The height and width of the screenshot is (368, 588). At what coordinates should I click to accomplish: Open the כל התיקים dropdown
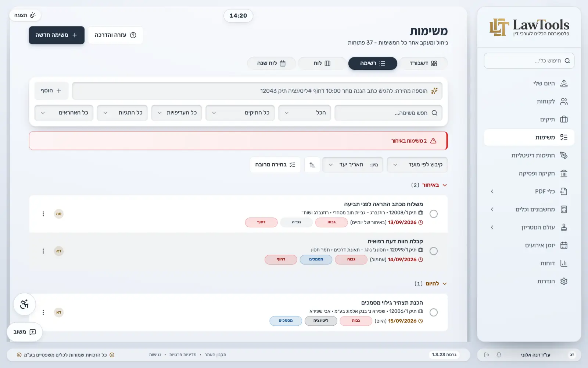[240, 113]
